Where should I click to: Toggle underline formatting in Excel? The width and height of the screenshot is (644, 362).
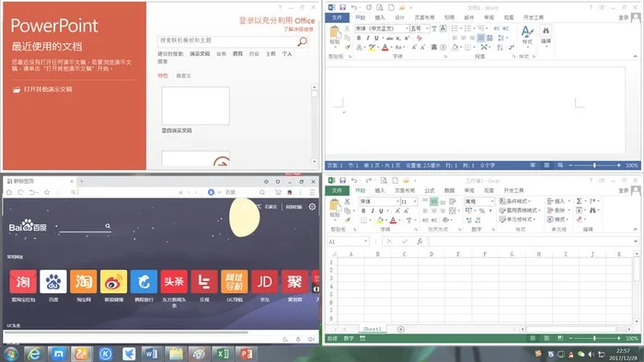pos(381,210)
